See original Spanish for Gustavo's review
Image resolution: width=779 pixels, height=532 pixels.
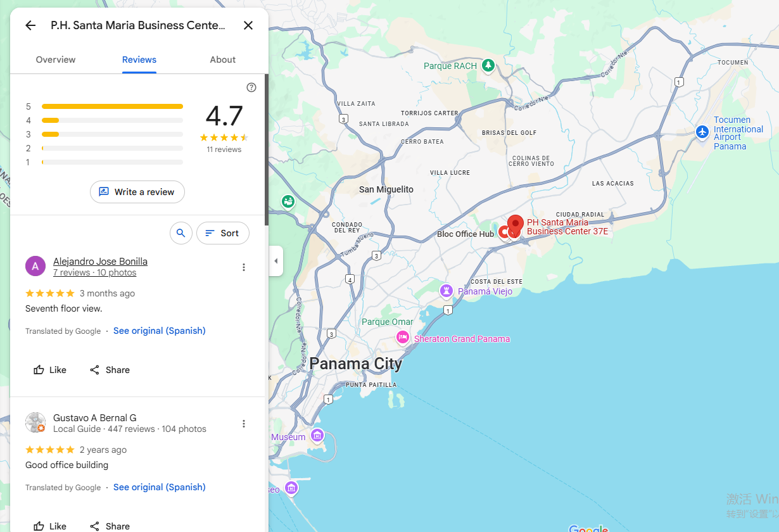(x=160, y=487)
